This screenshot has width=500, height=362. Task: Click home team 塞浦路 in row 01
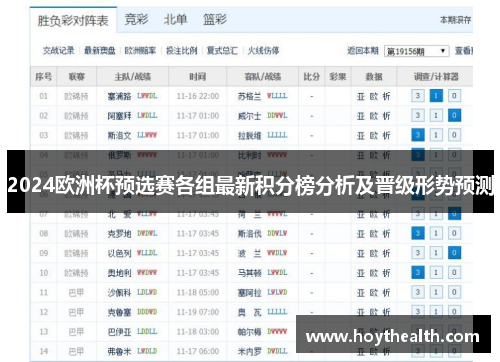(119, 96)
